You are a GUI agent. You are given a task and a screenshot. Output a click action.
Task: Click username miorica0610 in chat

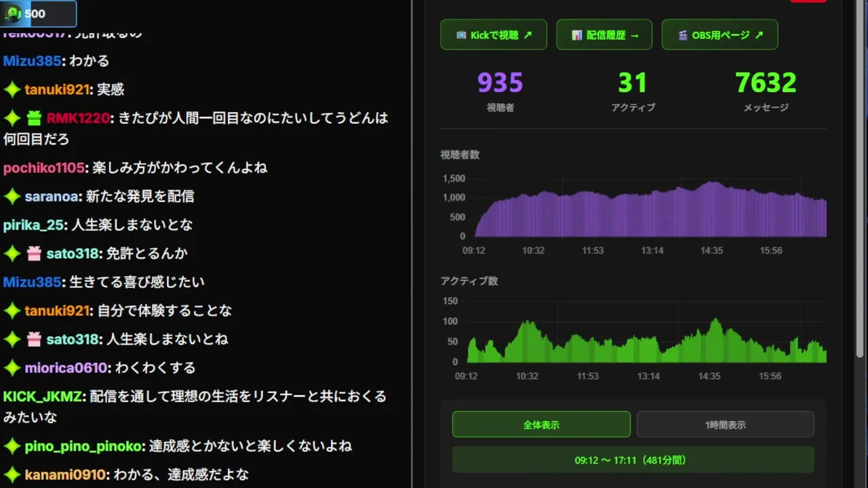pyautogui.click(x=66, y=368)
